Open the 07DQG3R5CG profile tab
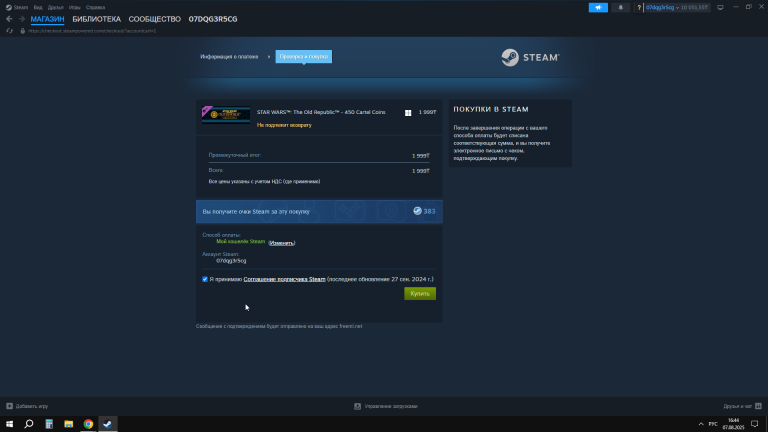 coord(213,19)
